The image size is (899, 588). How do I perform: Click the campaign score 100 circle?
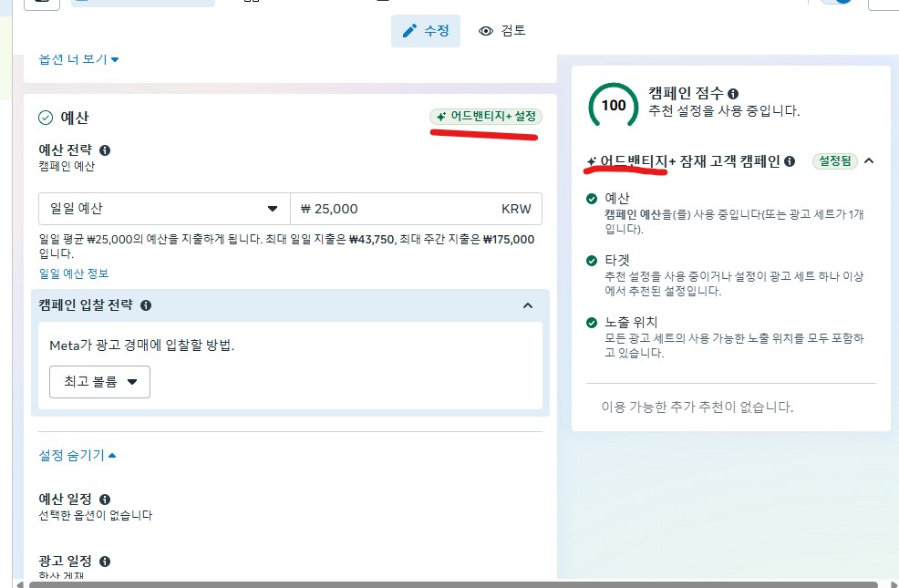coord(614,105)
